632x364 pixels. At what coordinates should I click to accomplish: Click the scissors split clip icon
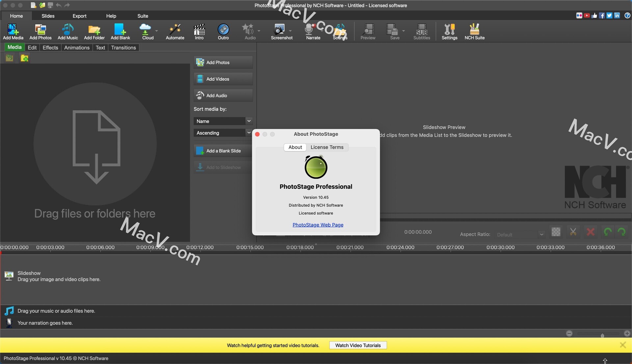573,232
